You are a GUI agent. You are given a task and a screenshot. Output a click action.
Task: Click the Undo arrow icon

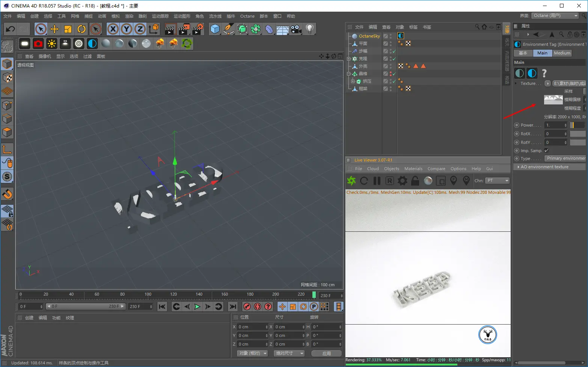[x=11, y=29]
